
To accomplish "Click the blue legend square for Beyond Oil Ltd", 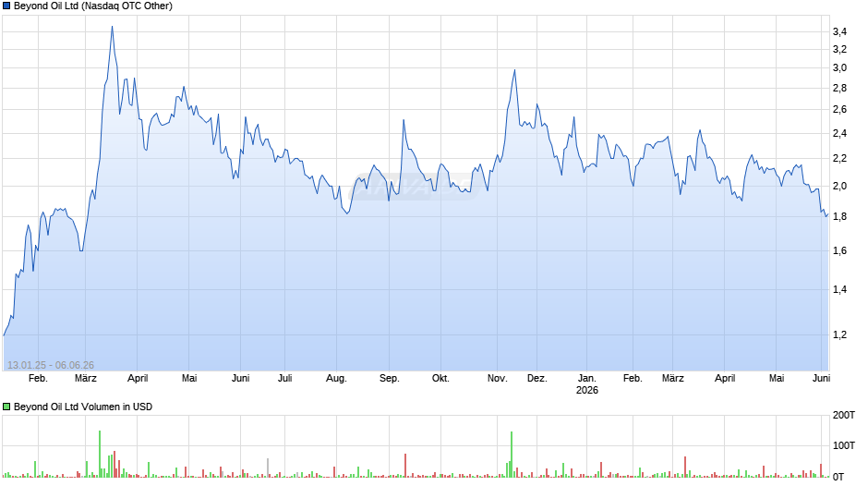I will click(x=6, y=6).
